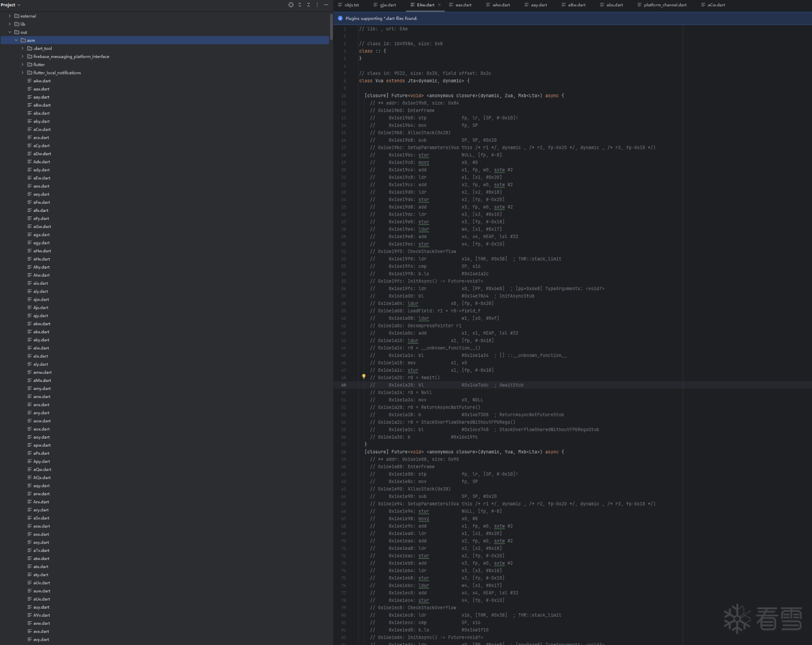Open aBw.dart in the project tree
Image resolution: width=812 pixels, height=645 pixels.
coord(42,105)
